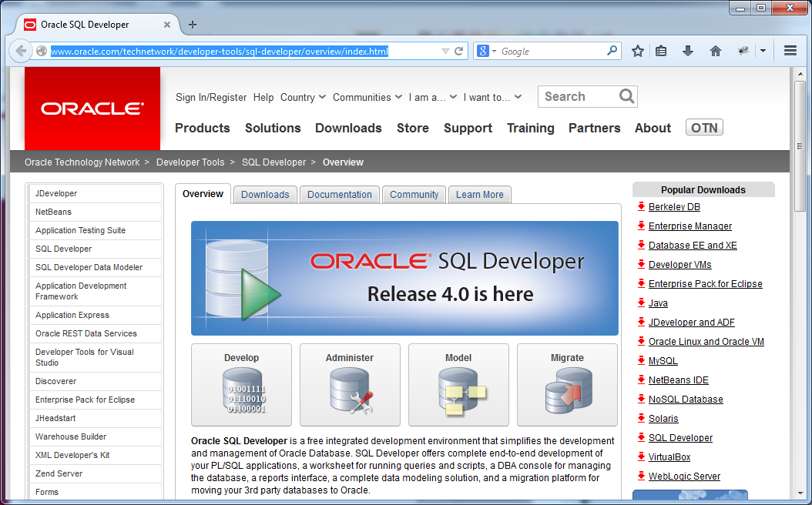Screen dimensions: 812x505
Task: Click the Model database icon tile
Action: 459,385
